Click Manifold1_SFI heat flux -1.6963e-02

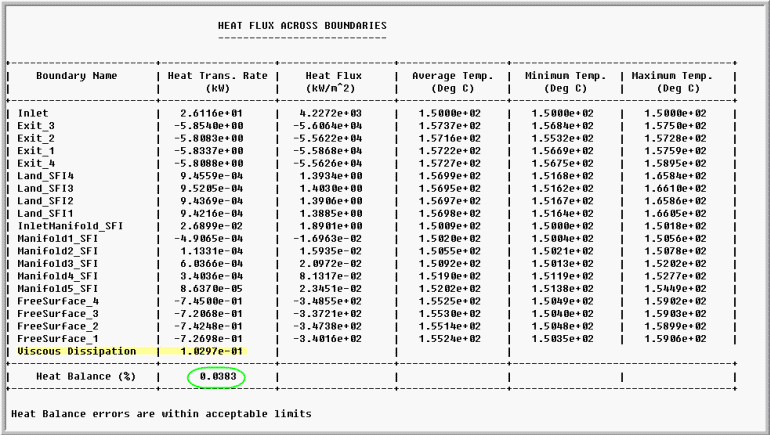pos(328,239)
